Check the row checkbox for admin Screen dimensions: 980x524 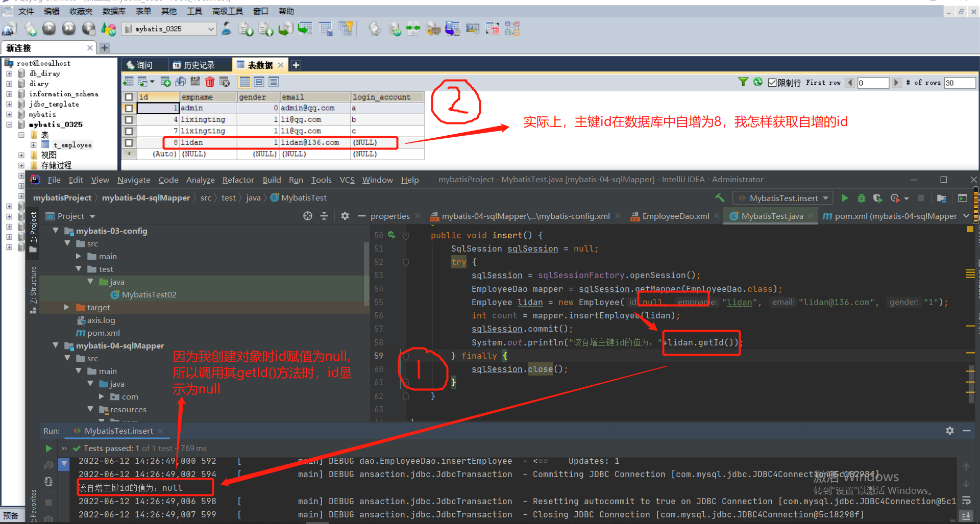129,108
